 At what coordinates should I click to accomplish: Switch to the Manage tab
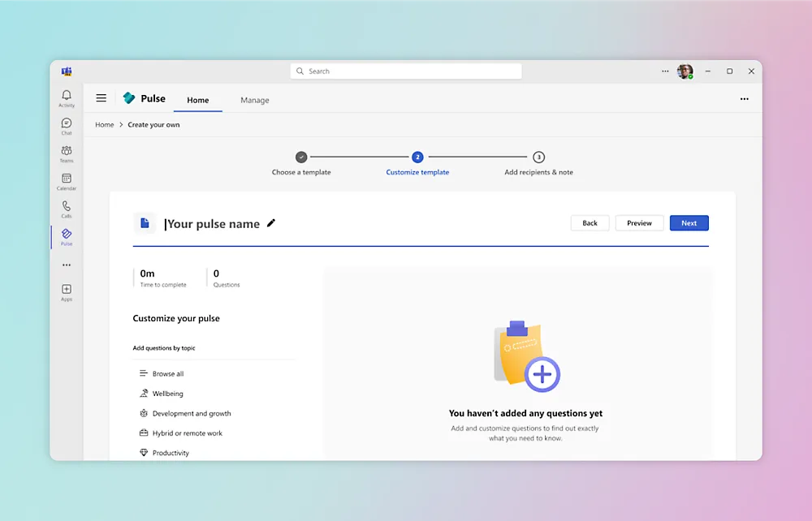(x=254, y=100)
